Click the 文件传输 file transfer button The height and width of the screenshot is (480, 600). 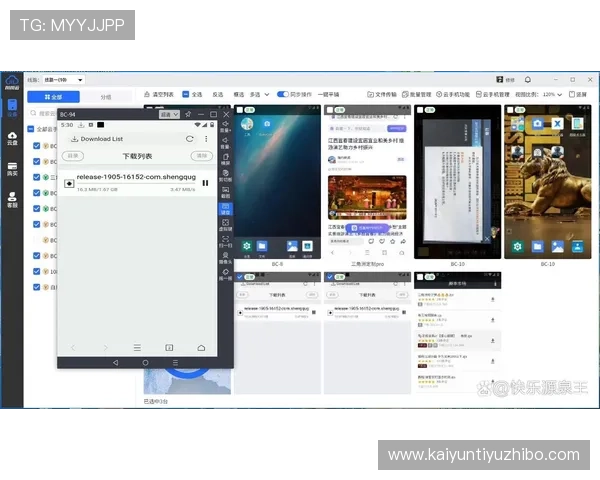tap(381, 94)
